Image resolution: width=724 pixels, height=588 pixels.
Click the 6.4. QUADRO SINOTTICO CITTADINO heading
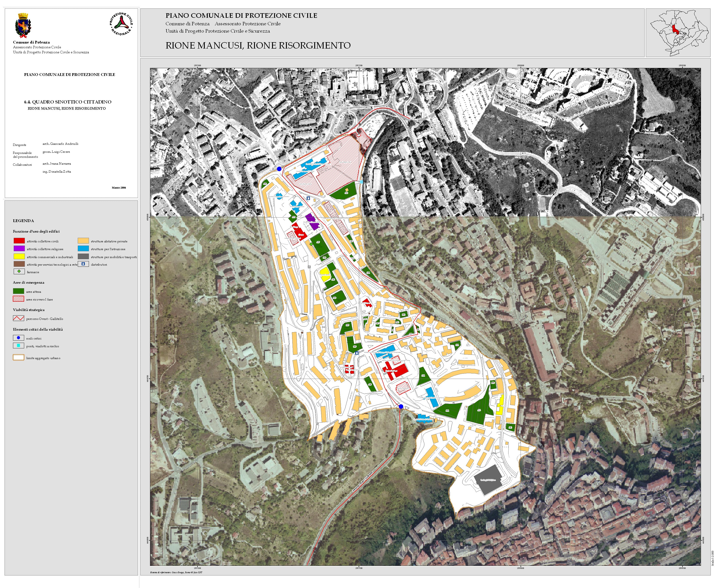(x=68, y=102)
